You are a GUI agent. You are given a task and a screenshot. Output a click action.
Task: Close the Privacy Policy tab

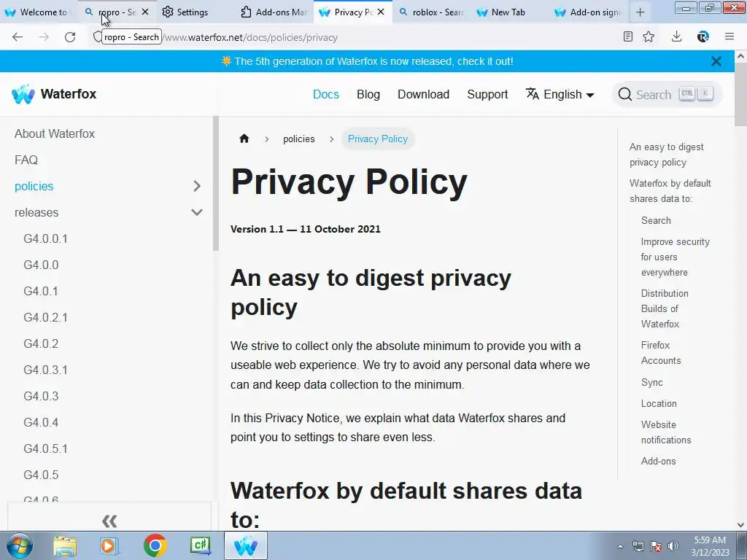(x=381, y=12)
